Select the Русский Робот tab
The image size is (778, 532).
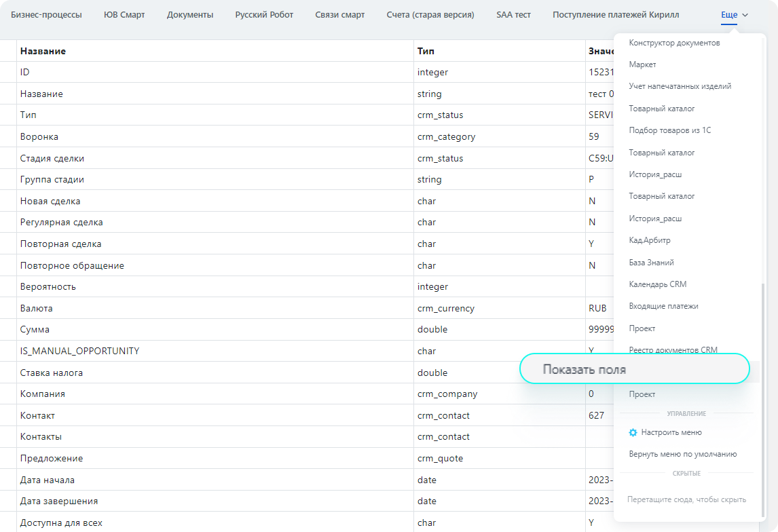264,15
